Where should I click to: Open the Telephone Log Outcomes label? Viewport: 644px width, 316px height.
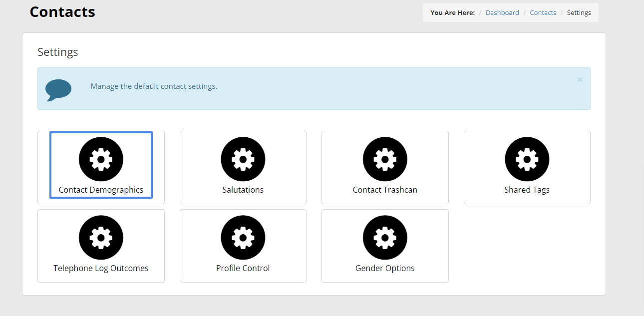click(x=101, y=268)
